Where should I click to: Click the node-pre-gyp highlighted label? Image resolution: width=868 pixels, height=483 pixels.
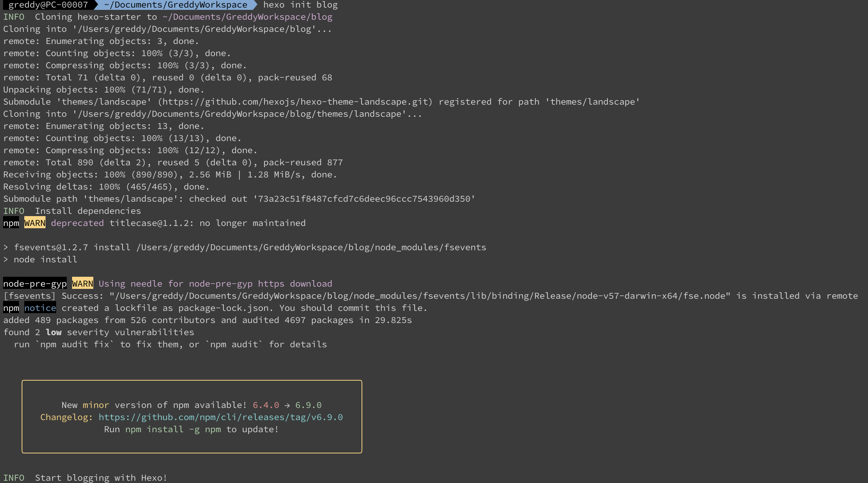(x=35, y=284)
